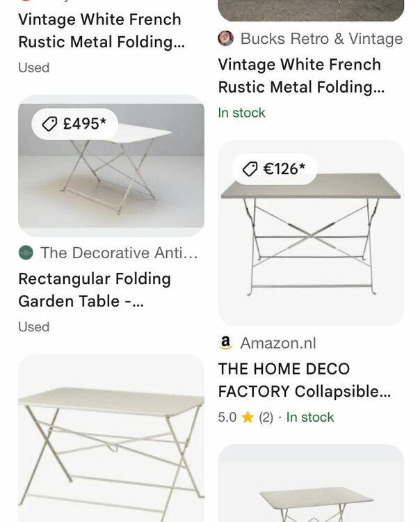420x522 pixels.
Task: Open Rectangular Folding Garden Table listing title
Action: click(95, 290)
